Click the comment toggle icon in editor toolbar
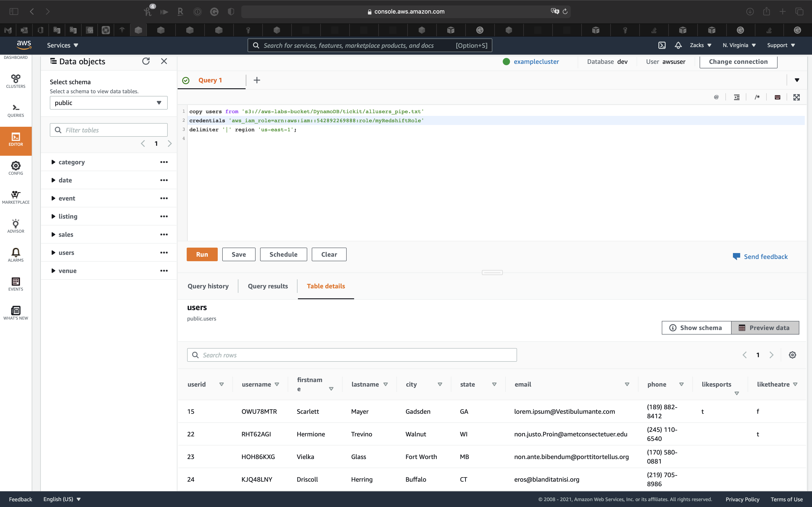The height and width of the screenshot is (507, 812). (x=757, y=97)
